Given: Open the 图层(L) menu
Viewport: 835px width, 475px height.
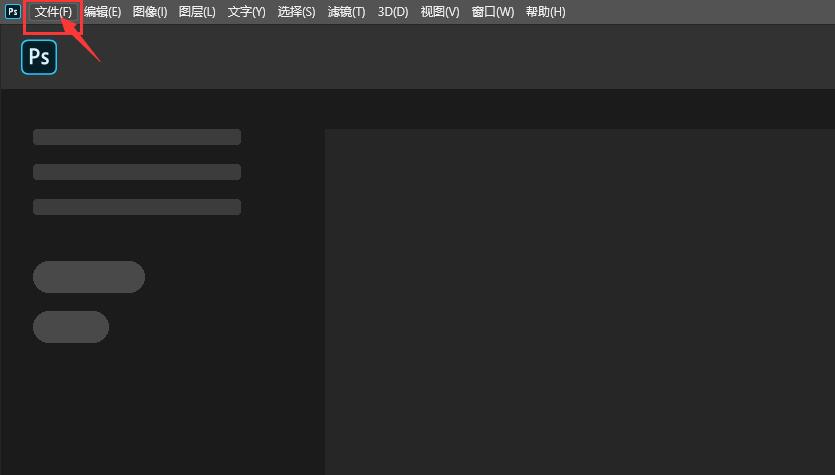Looking at the screenshot, I should click(197, 12).
